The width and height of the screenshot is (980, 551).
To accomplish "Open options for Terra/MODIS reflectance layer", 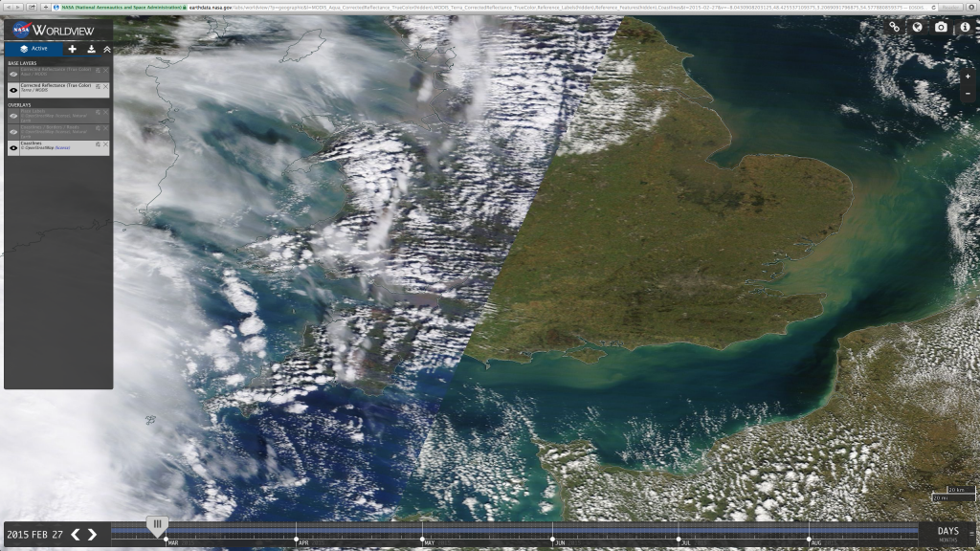I will tap(98, 87).
